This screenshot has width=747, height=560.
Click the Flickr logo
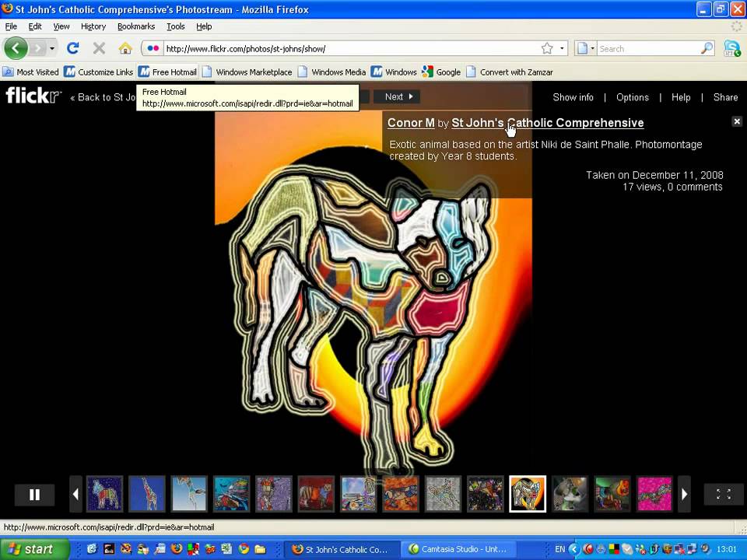point(33,95)
